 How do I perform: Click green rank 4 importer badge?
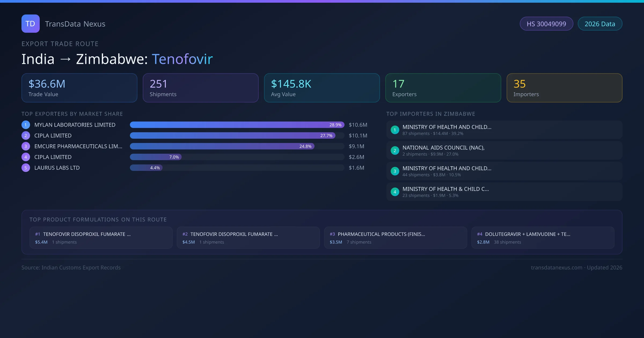pos(395,192)
